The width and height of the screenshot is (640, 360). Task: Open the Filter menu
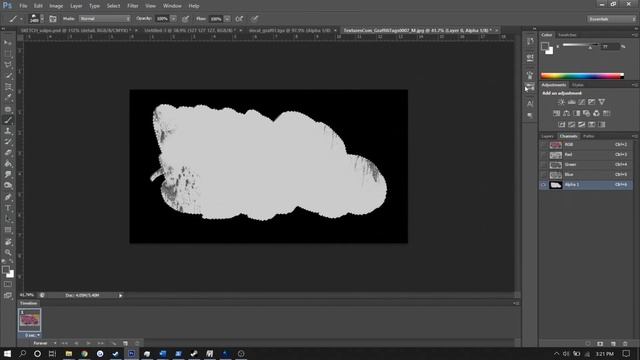[x=133, y=6]
